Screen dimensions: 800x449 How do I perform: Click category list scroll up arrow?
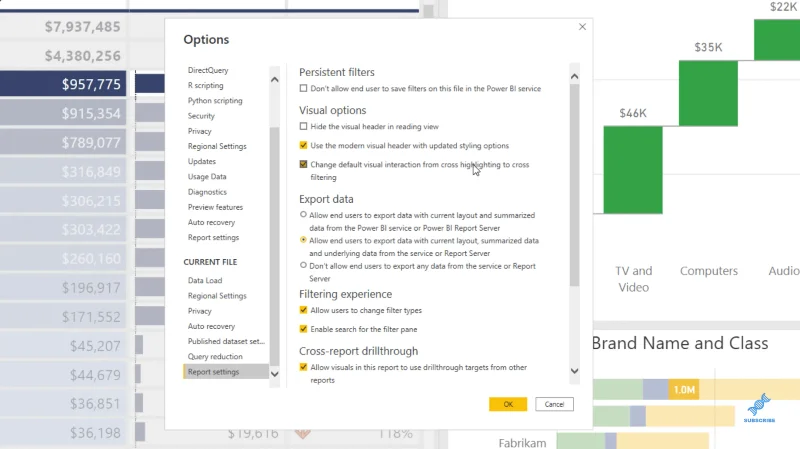(274, 80)
